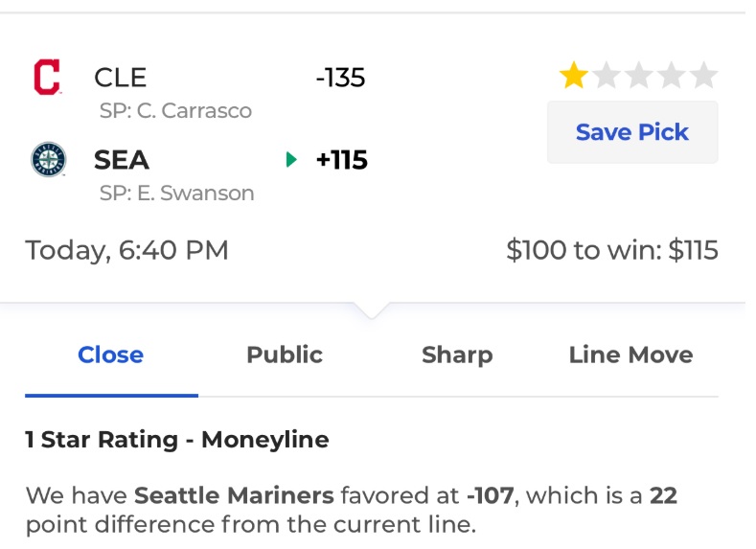
Task: Select the first yellow star rating
Action: click(x=574, y=75)
